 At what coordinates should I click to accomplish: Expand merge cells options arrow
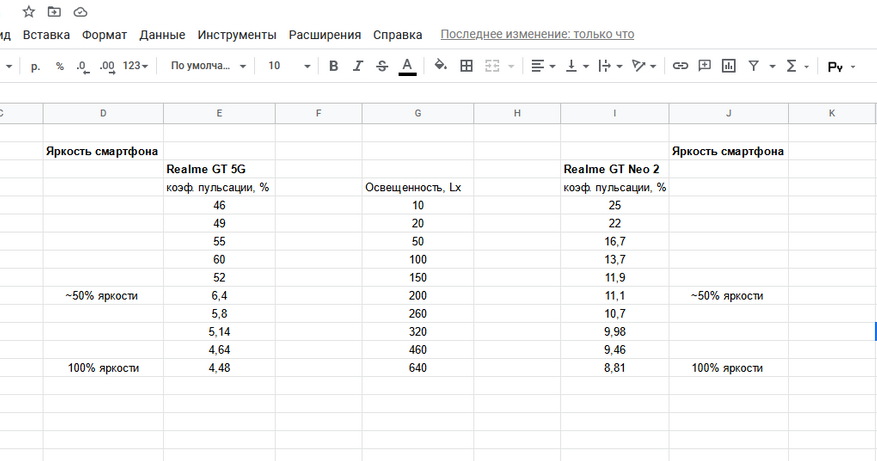tap(511, 67)
